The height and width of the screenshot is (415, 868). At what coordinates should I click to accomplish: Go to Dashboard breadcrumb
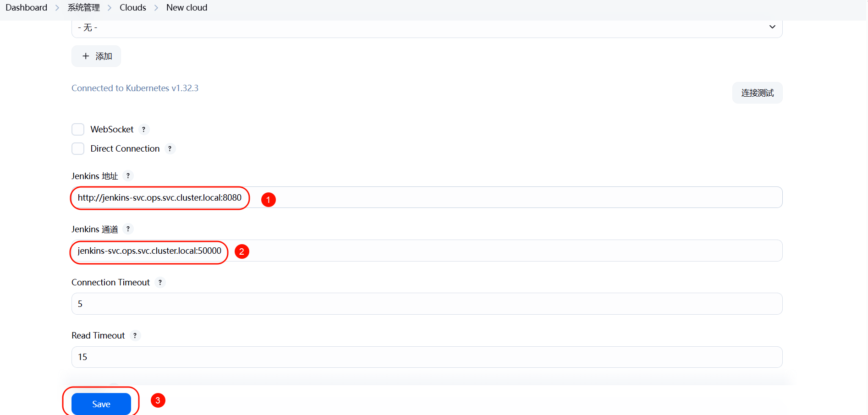coord(26,8)
